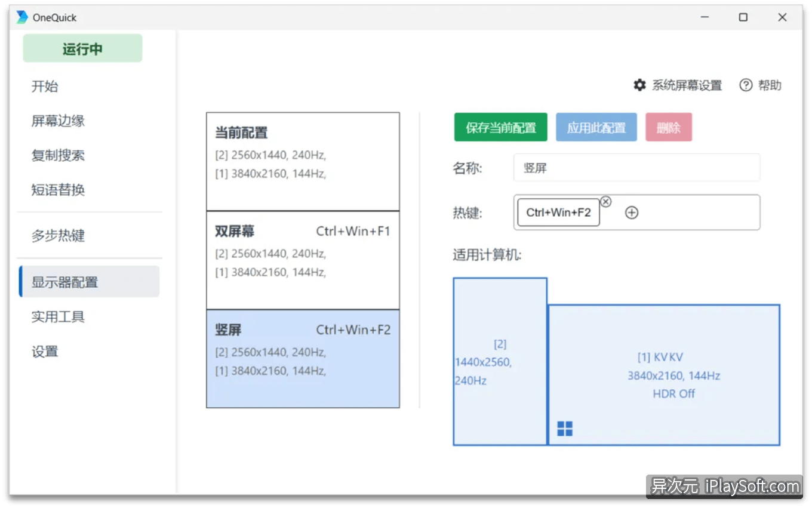
Task: Click the OneQuick logo in the title bar
Action: [x=21, y=17]
